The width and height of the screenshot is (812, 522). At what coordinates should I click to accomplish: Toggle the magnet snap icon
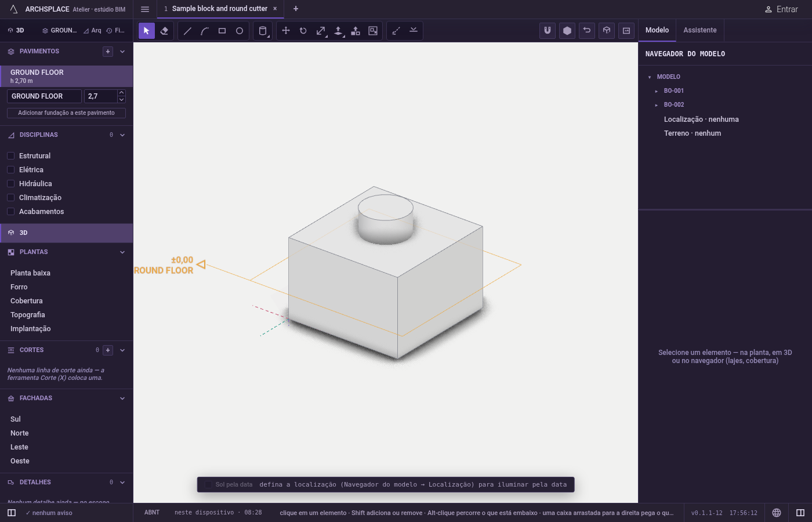click(548, 31)
